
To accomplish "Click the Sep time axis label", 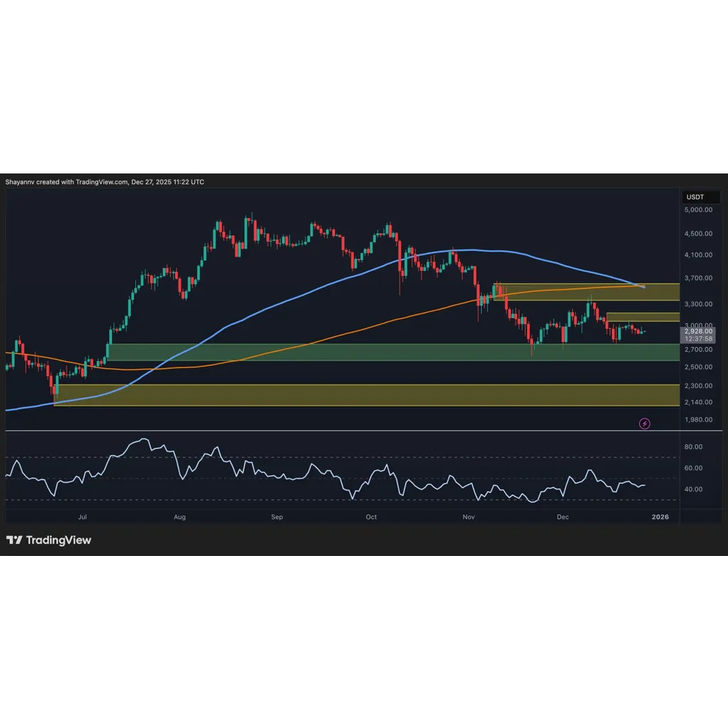I will pos(277,517).
